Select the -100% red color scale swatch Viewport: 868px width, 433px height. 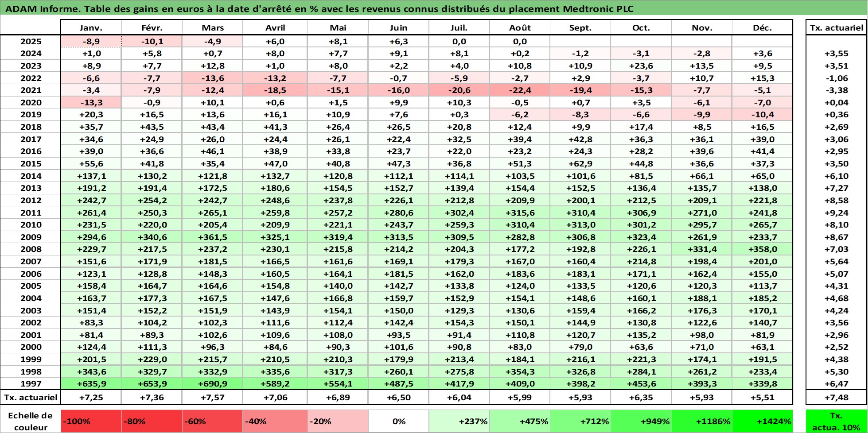pos(91,421)
